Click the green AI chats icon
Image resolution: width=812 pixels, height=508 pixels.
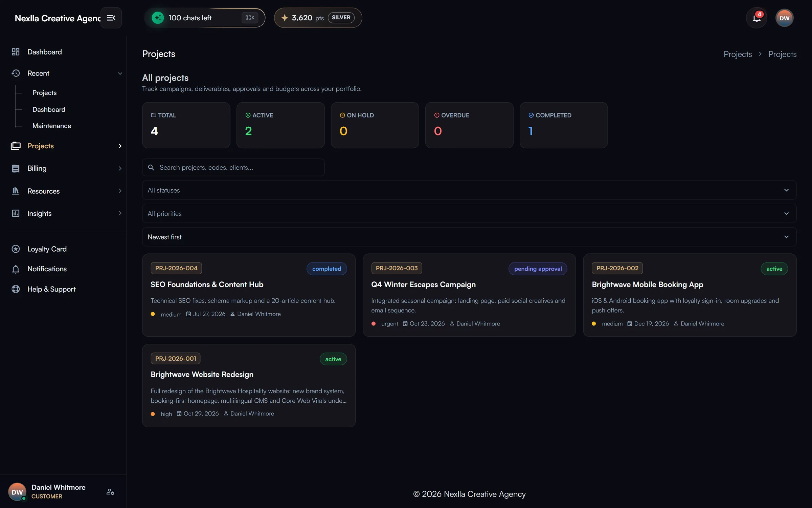point(158,18)
